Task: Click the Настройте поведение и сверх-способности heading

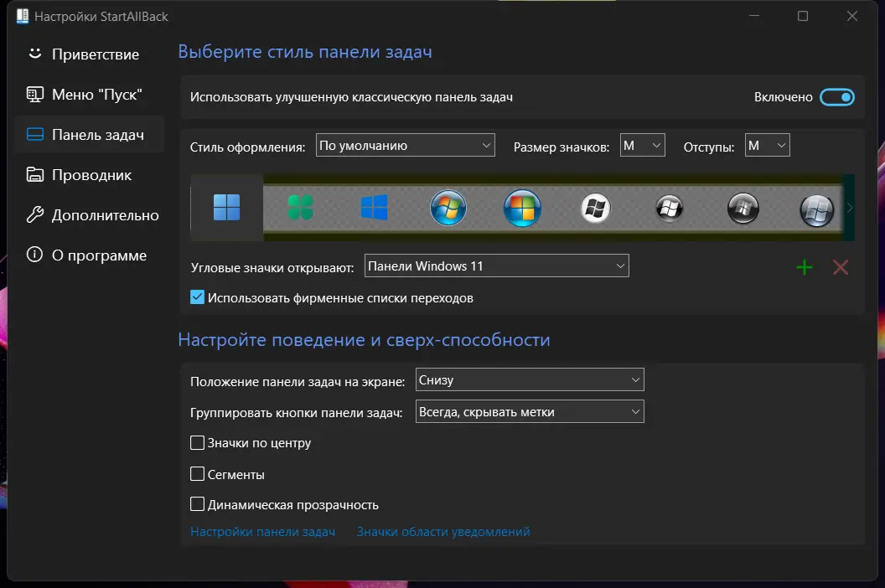Action: pos(364,340)
